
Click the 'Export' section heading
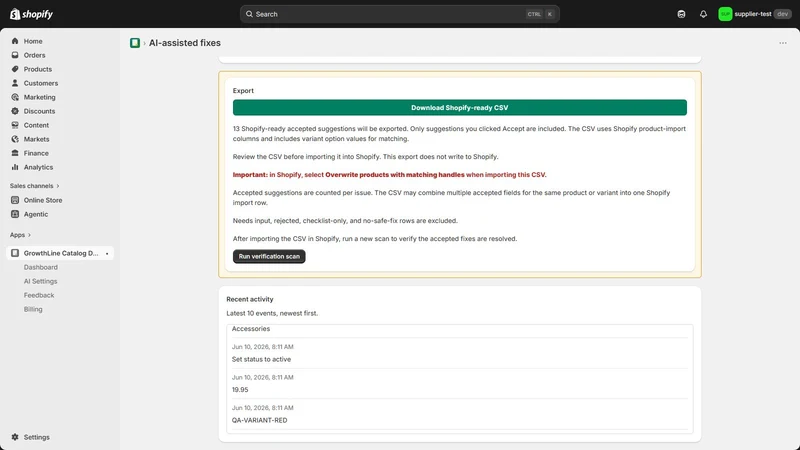243,91
